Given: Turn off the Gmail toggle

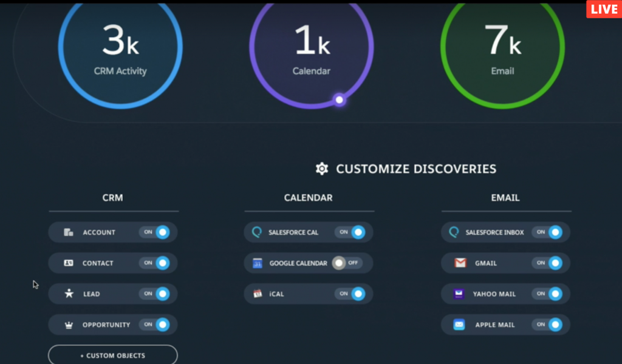Looking at the screenshot, I should [547, 263].
